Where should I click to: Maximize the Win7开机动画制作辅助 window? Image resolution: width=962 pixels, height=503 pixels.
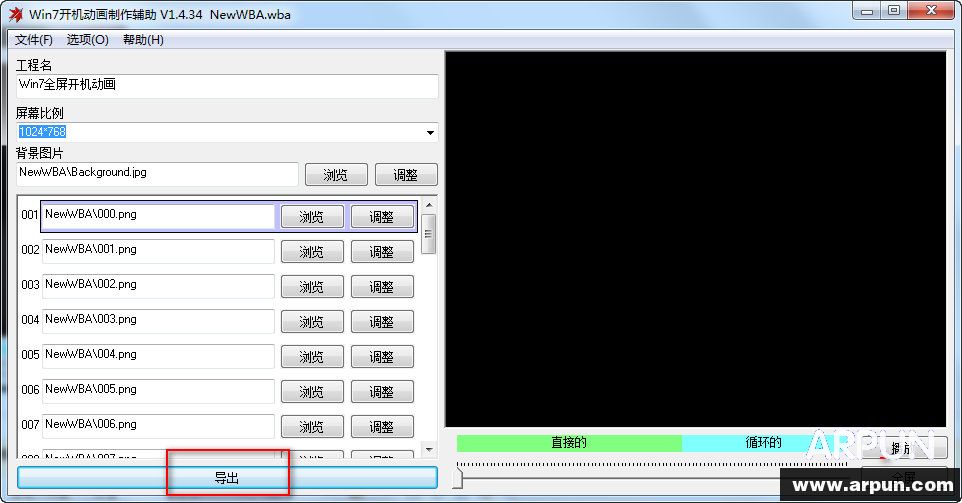894,10
